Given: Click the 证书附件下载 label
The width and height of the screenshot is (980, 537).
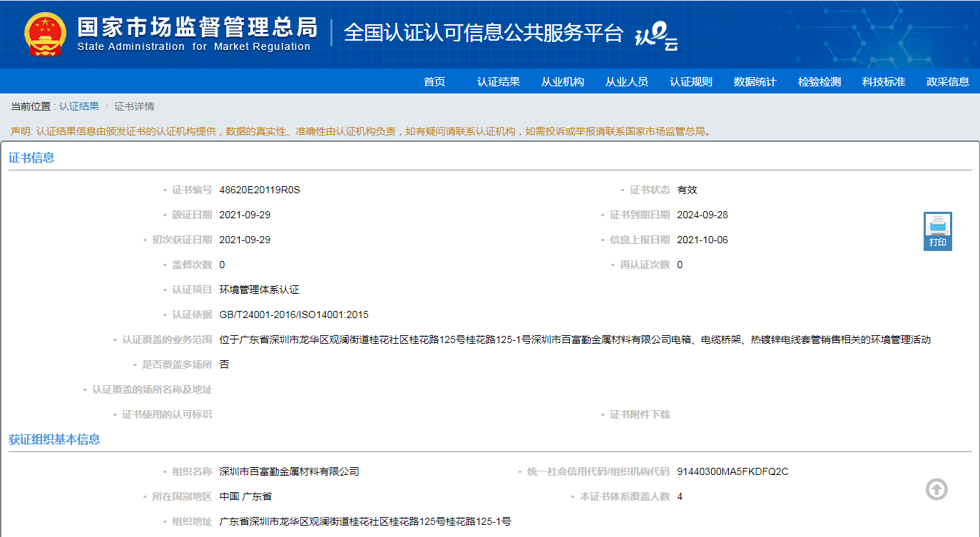Looking at the screenshot, I should click(x=640, y=414).
